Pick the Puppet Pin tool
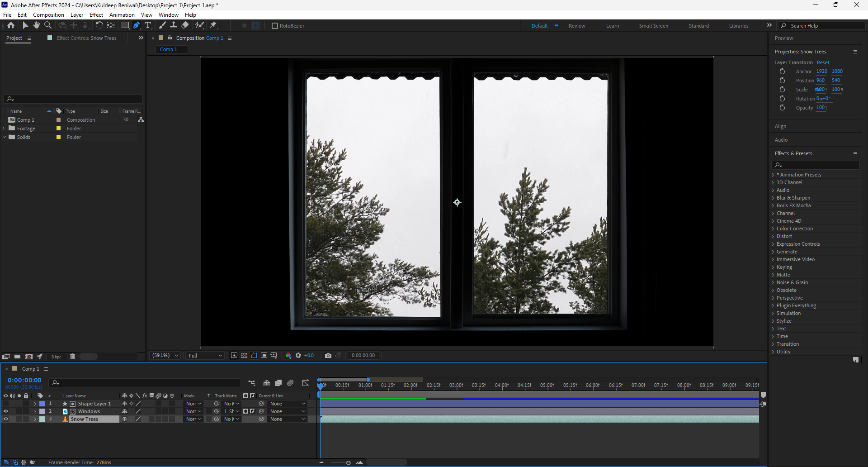The width and height of the screenshot is (868, 467). pyautogui.click(x=213, y=25)
